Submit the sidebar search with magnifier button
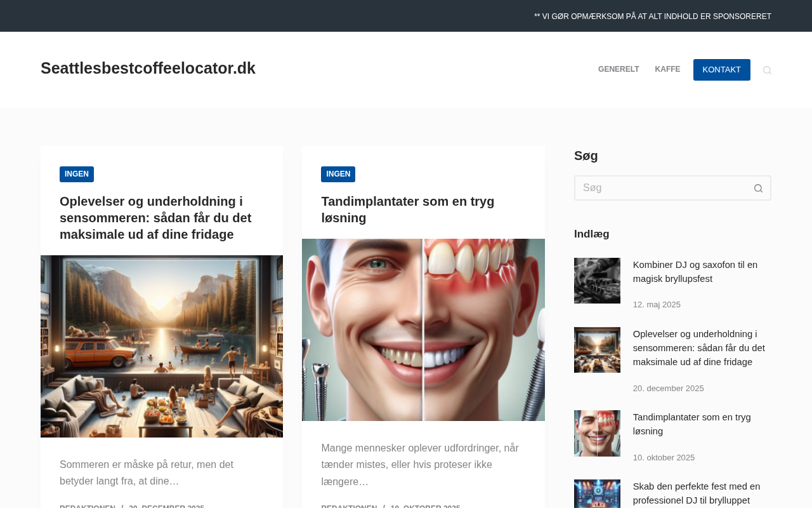The image size is (812, 508). (758, 188)
